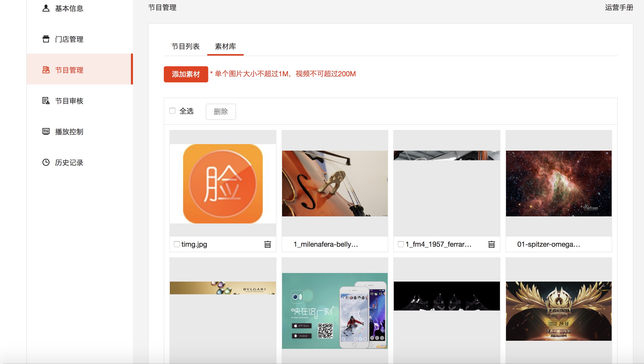Viewport: 644px width, 364px height.
Task: Delete timg.jpg with its trash icon
Action: 267,244
